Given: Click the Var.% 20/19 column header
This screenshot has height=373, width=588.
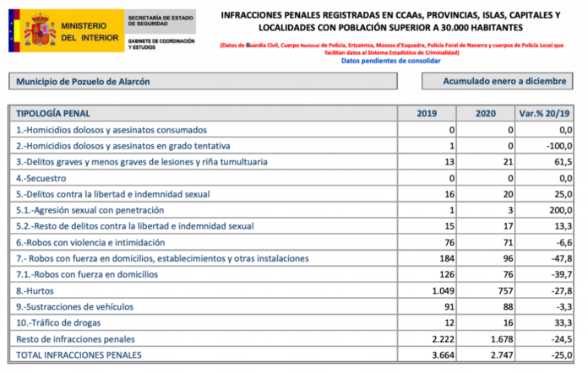Looking at the screenshot, I should pyautogui.click(x=547, y=114).
